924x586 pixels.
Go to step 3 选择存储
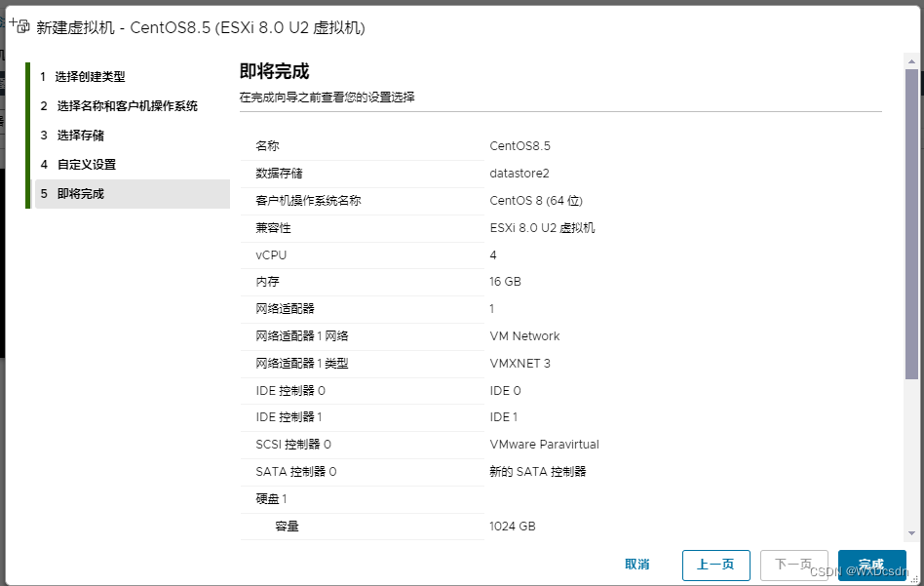pyautogui.click(x=72, y=136)
